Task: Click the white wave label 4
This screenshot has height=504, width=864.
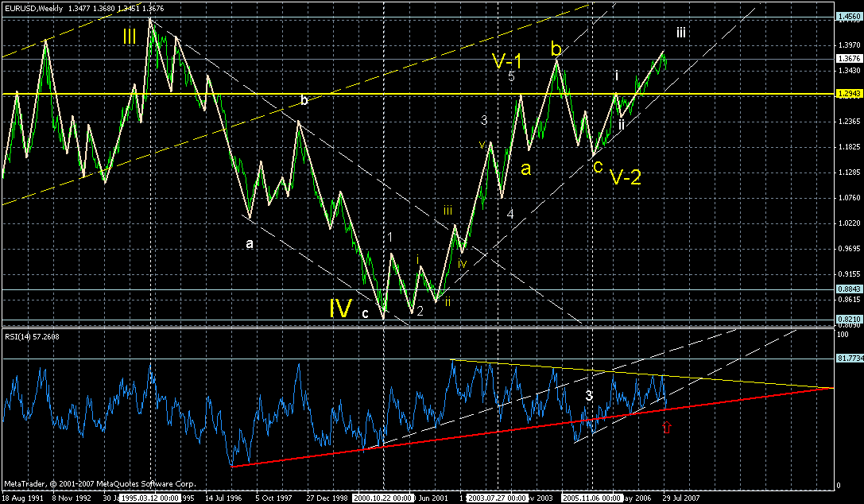Action: coord(510,215)
